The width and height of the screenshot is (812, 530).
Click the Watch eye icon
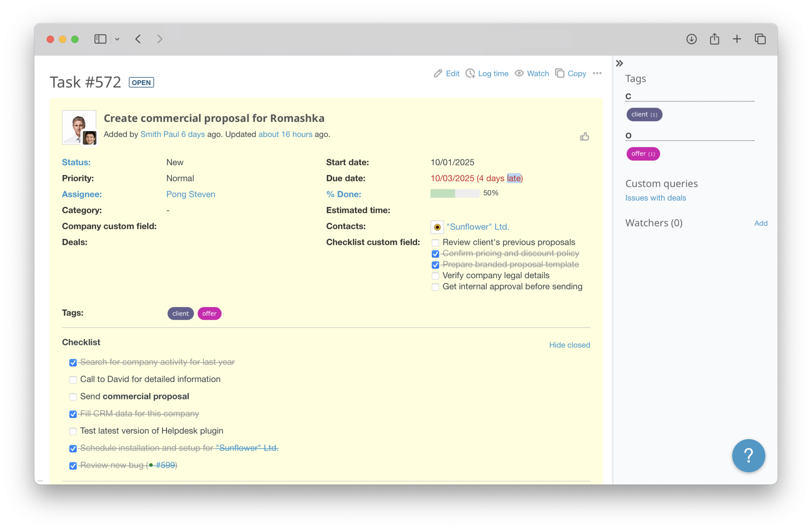(519, 73)
